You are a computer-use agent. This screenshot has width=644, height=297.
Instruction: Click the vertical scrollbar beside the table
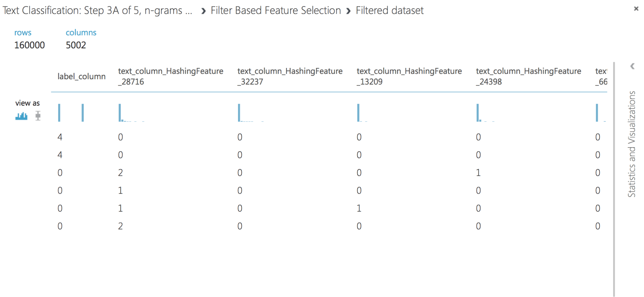[x=614, y=179]
